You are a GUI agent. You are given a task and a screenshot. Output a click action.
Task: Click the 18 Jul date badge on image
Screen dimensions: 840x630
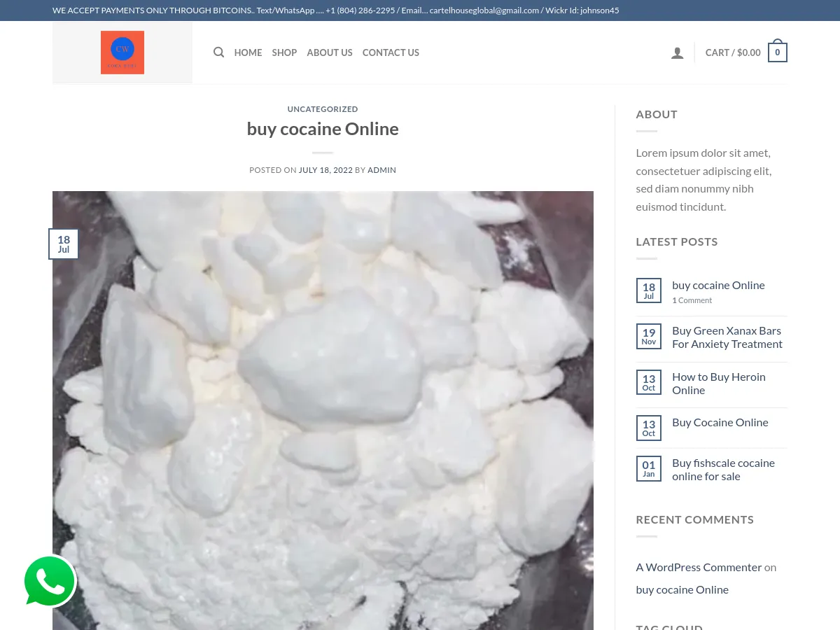[x=64, y=244]
